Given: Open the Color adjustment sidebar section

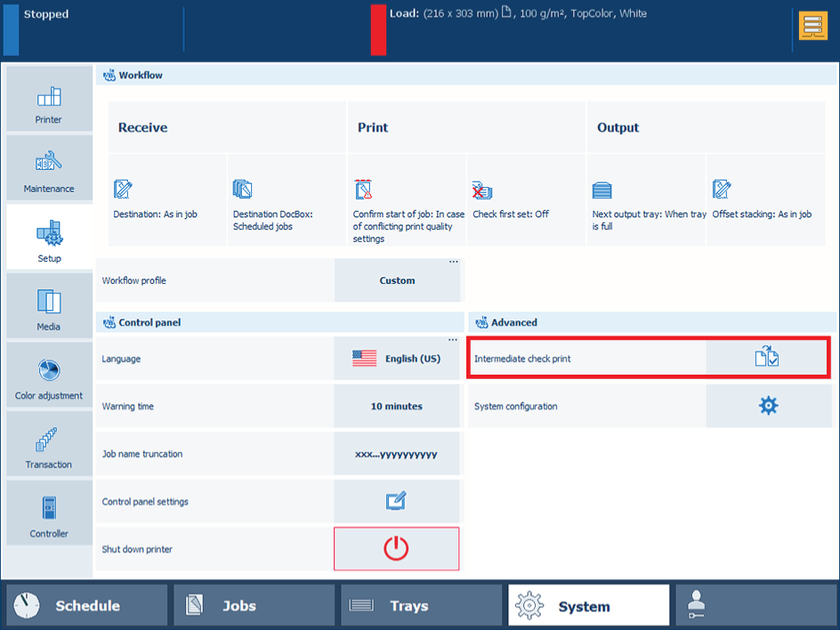Looking at the screenshot, I should tap(49, 376).
